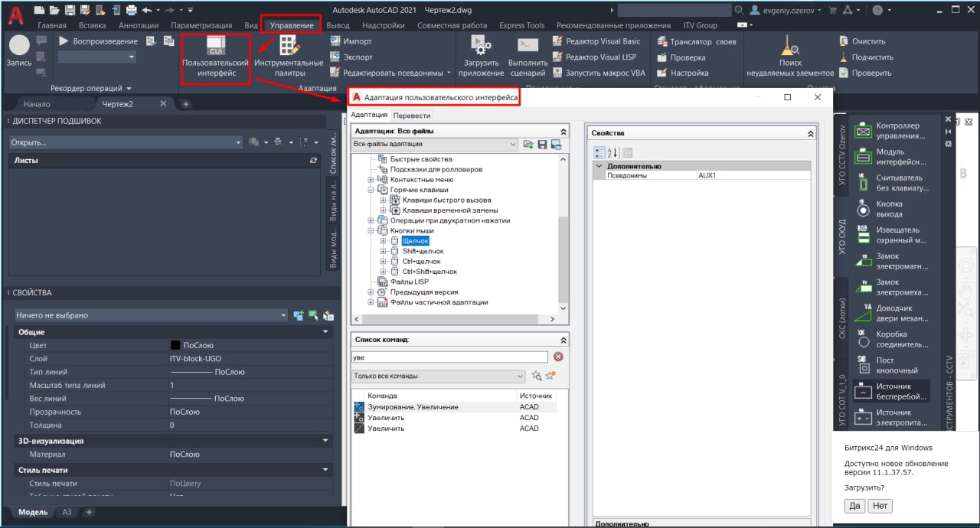The width and height of the screenshot is (980, 528).
Task: Select Модель layout tab
Action: pyautogui.click(x=32, y=512)
